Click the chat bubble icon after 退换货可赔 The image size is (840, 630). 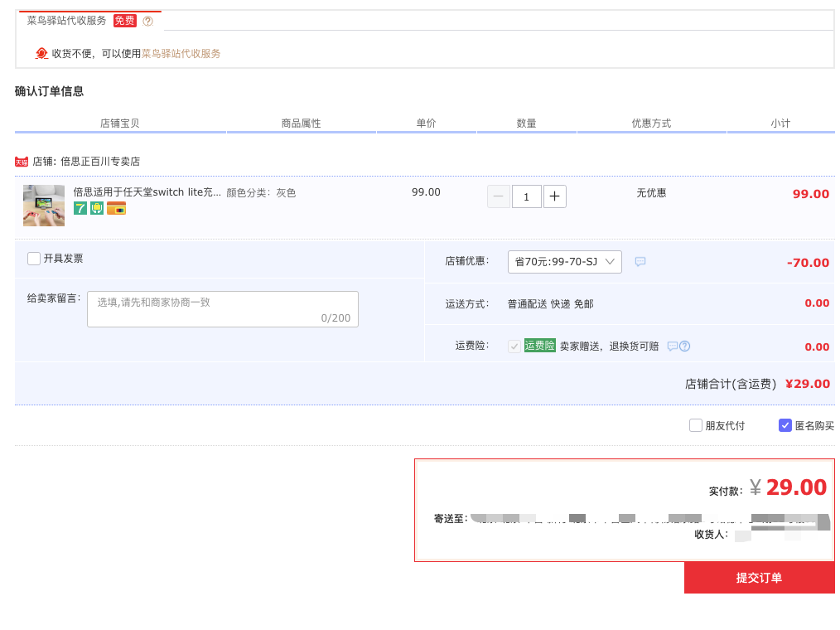pyautogui.click(x=673, y=346)
